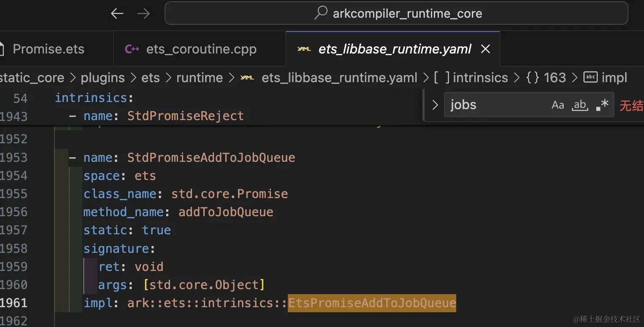Click the magnifier icon in the command center
The image size is (644, 327).
tap(321, 13)
